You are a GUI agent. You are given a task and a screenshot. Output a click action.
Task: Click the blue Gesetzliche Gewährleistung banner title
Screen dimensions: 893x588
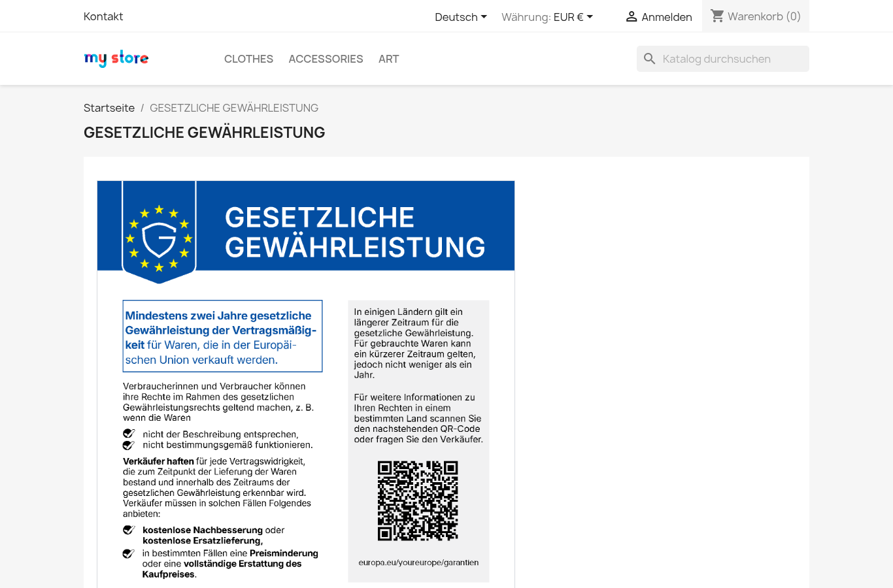click(x=355, y=232)
